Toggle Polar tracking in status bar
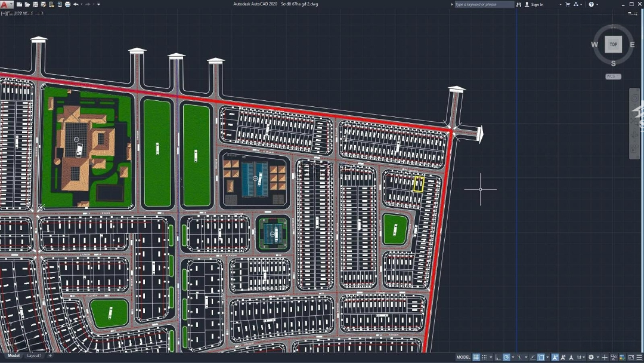The image size is (644, 363). [x=506, y=357]
